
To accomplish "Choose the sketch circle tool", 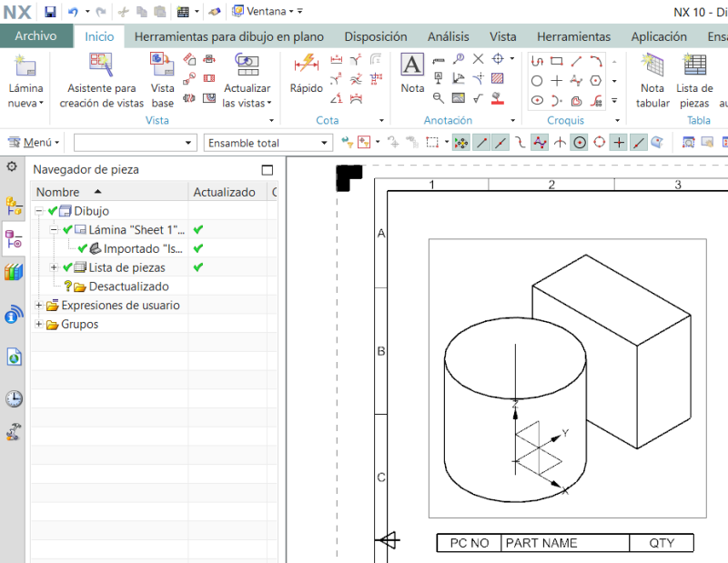I will pos(537,81).
